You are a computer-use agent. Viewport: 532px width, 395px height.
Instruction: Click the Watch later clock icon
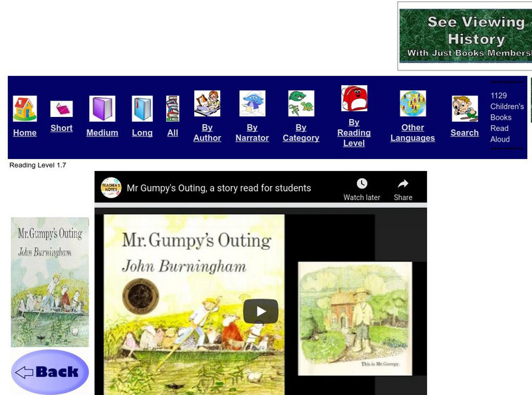(x=362, y=184)
